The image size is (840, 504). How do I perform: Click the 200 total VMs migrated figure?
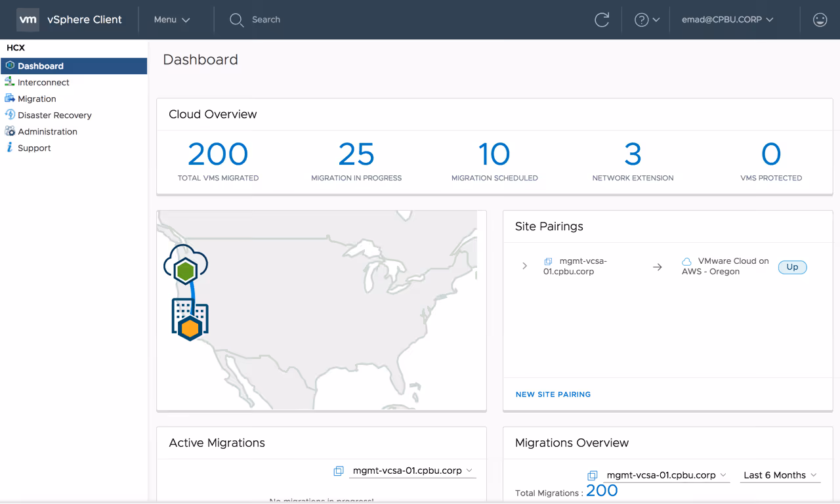click(x=218, y=155)
